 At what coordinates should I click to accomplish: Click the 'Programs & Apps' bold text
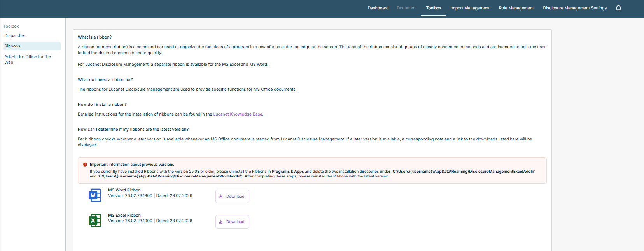point(288,172)
